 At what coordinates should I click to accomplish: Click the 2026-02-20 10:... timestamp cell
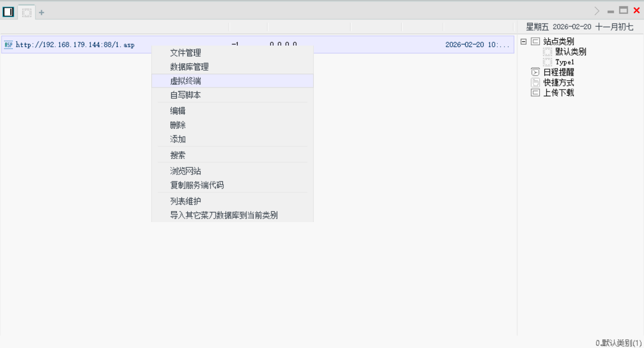(x=477, y=45)
